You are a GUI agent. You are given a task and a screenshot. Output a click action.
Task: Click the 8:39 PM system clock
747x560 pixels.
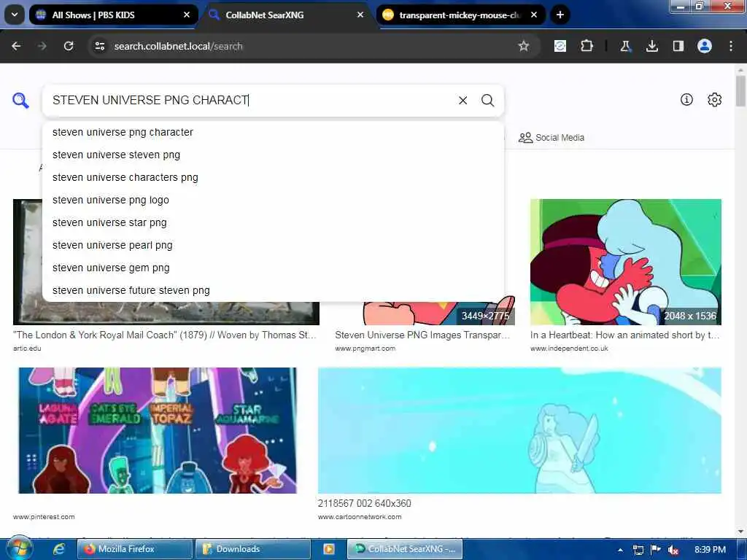point(710,550)
